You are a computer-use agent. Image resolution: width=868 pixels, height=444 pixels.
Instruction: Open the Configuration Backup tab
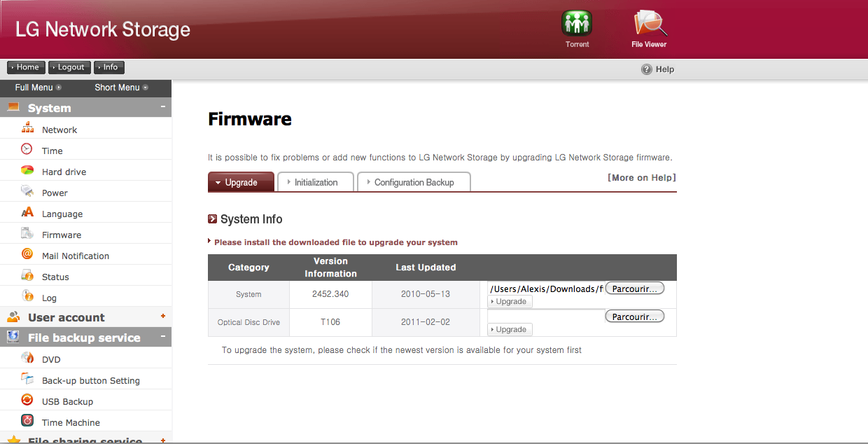tap(414, 182)
